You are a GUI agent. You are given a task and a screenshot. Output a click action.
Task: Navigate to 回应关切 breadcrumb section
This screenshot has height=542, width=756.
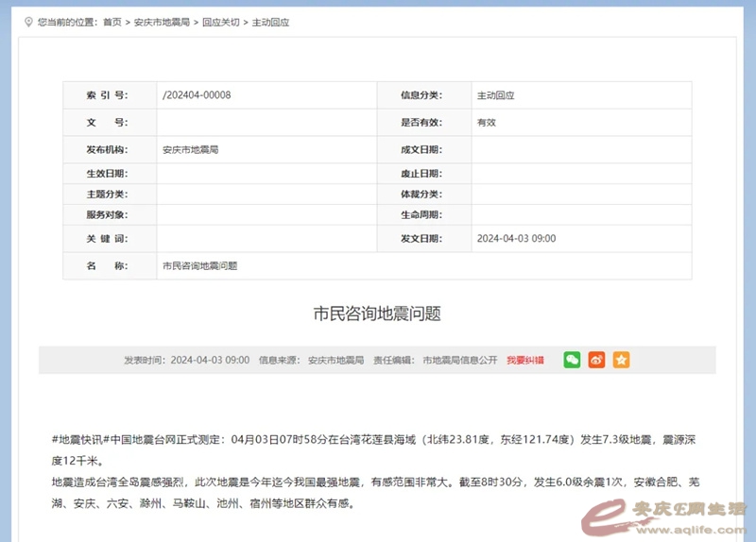[220, 22]
